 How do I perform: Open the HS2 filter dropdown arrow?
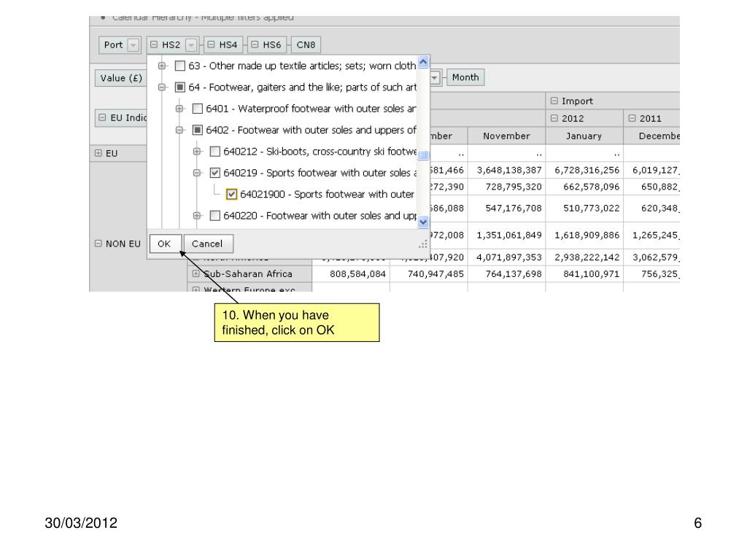[x=191, y=44]
